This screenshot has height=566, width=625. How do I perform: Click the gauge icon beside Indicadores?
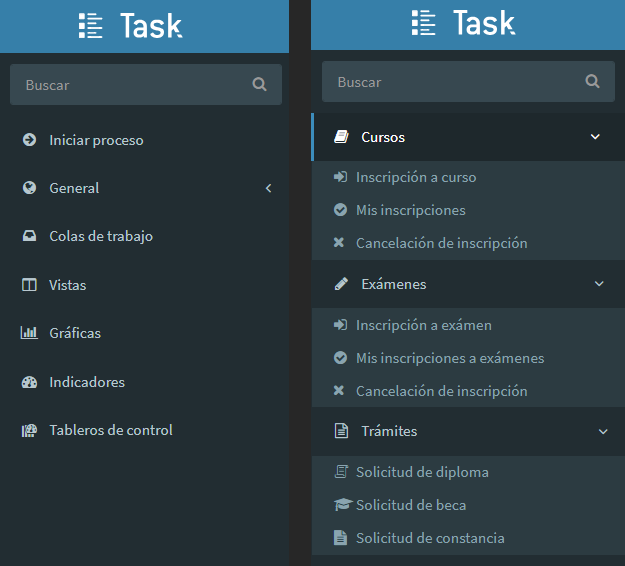click(29, 382)
